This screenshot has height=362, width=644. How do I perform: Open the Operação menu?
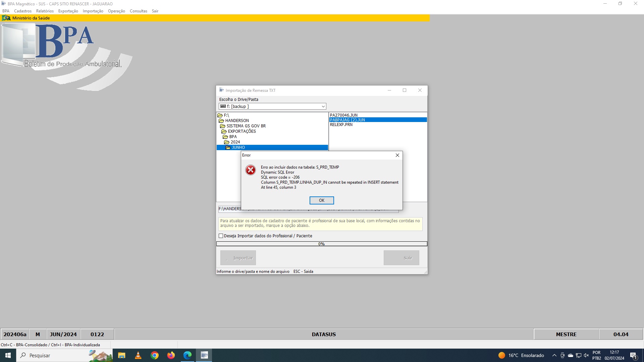pyautogui.click(x=116, y=11)
